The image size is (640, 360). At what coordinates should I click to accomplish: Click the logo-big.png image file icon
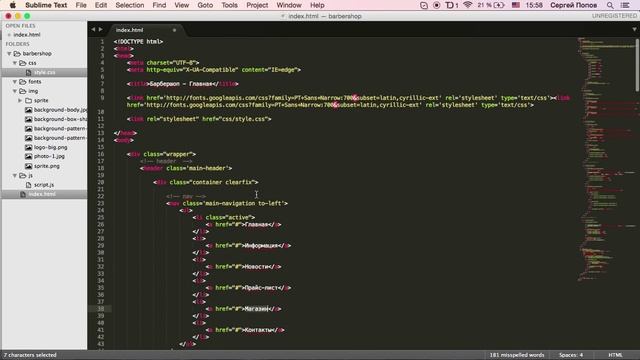(x=28, y=147)
